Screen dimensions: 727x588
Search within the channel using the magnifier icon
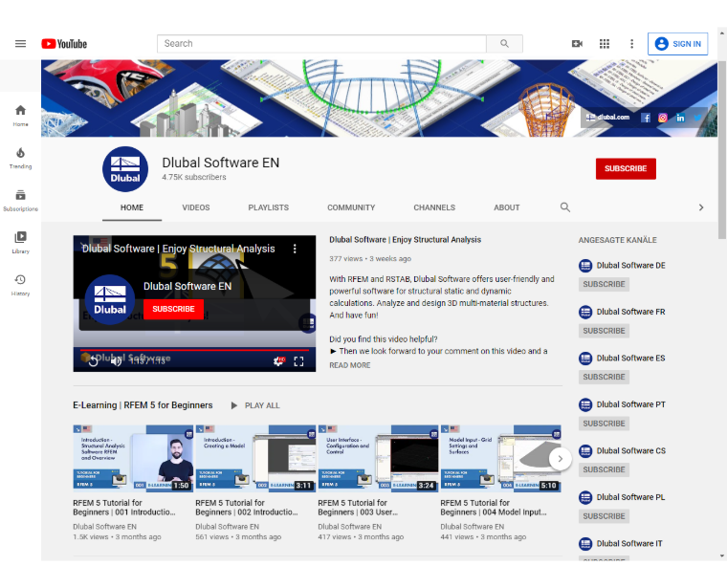pyautogui.click(x=564, y=207)
